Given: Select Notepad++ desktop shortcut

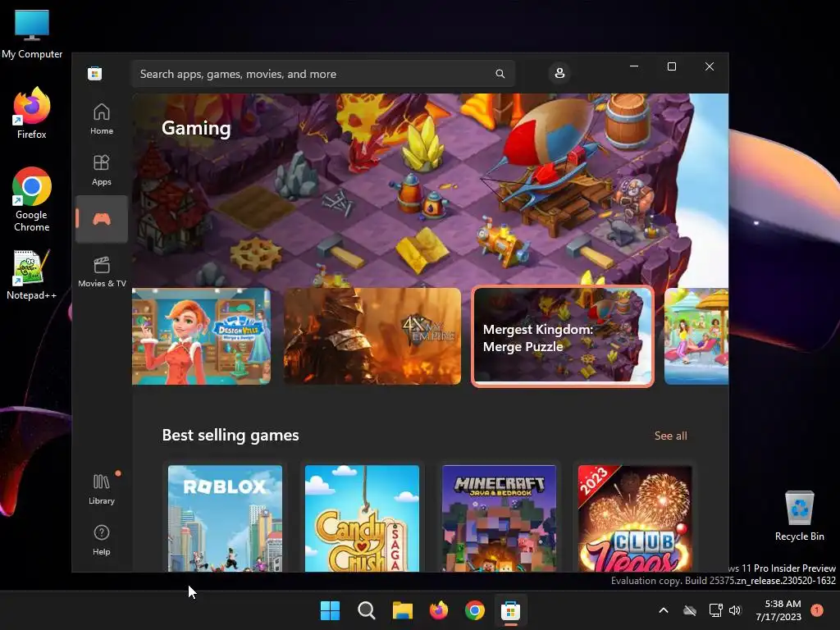Looking at the screenshot, I should pyautogui.click(x=32, y=275).
